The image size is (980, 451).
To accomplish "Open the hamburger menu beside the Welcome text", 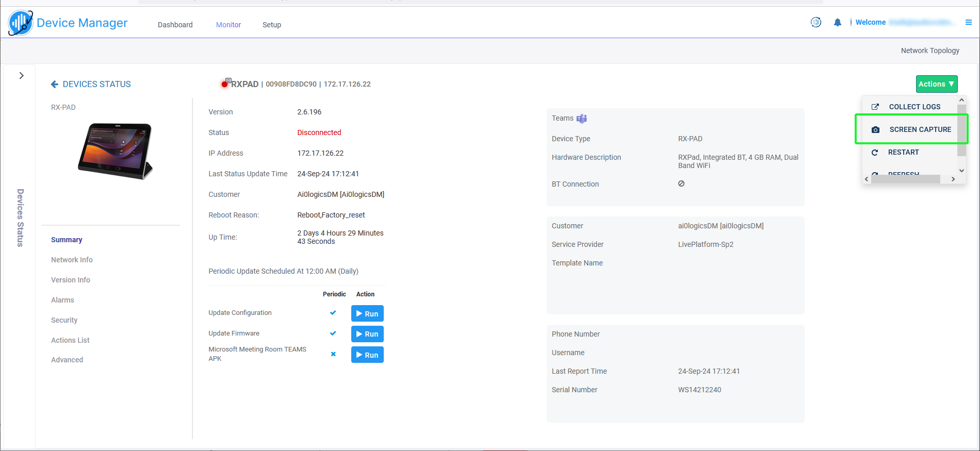I will pos(969,22).
